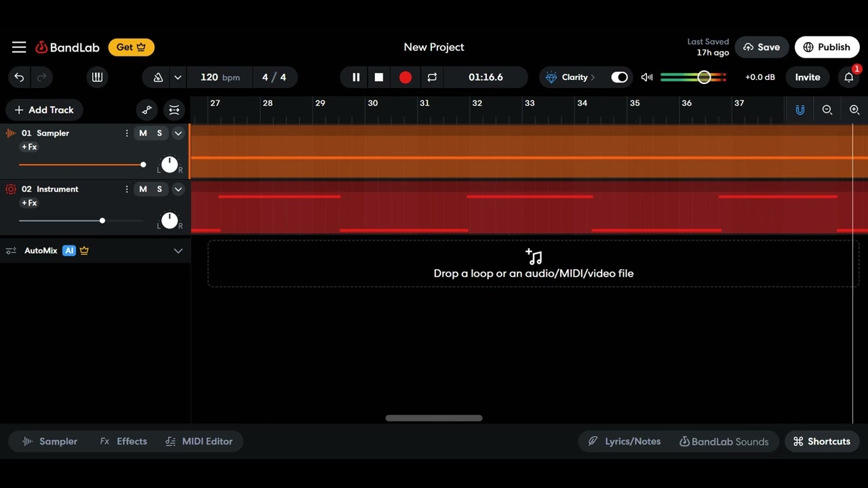Click the track arrange icon beside automation

(174, 110)
